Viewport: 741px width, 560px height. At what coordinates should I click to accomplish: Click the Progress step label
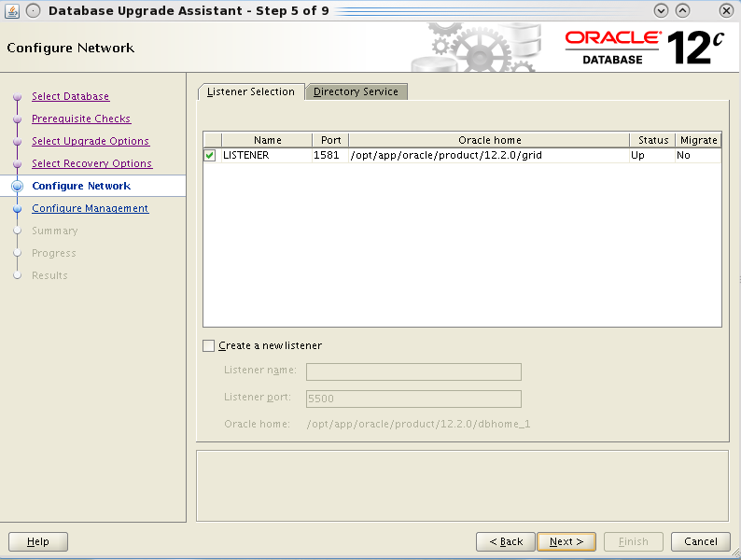point(54,253)
